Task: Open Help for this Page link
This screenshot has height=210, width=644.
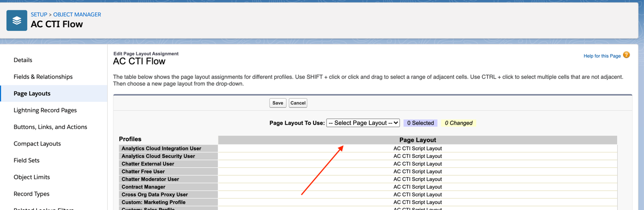Action: [602, 56]
